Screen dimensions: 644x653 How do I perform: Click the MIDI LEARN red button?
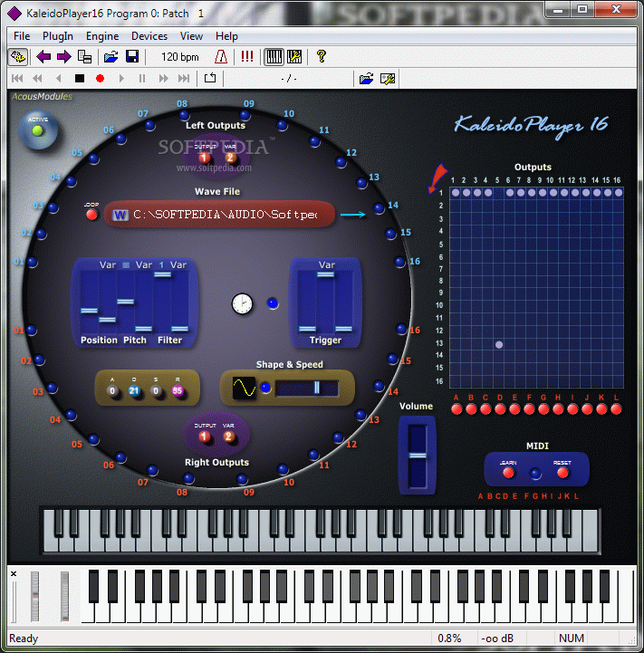[508, 473]
